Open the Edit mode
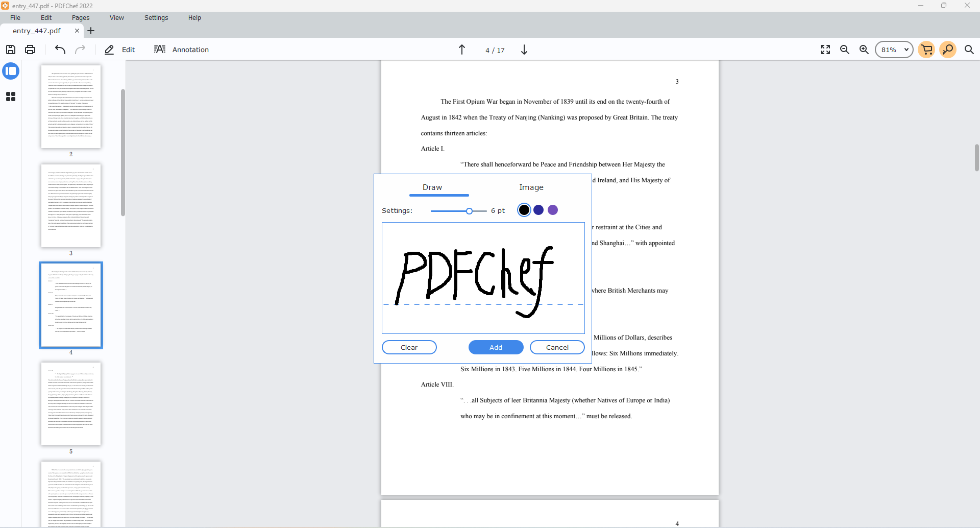980x528 pixels. pyautogui.click(x=120, y=50)
